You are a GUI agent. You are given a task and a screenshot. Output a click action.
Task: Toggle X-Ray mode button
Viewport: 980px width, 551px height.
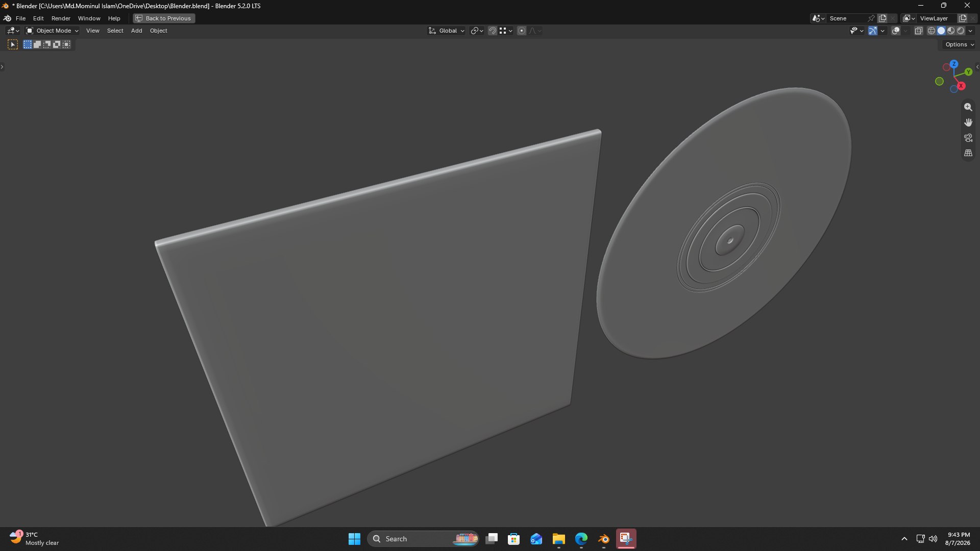pos(918,31)
